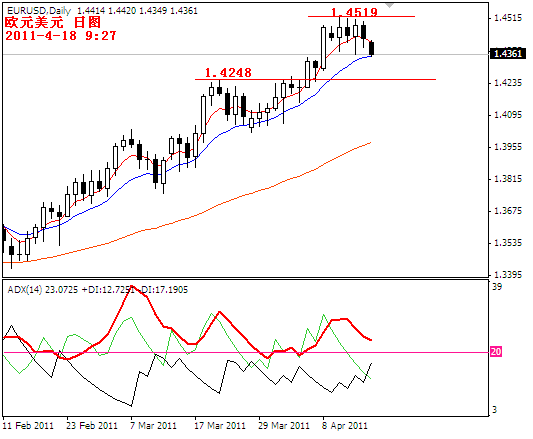Viewport: 533px width, 439px height.
Task: Click the EURUSD,Daily chart title
Action: [x=39, y=11]
